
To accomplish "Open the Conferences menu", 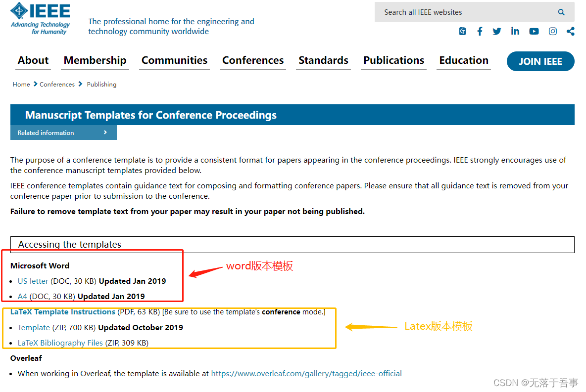I will coord(253,60).
